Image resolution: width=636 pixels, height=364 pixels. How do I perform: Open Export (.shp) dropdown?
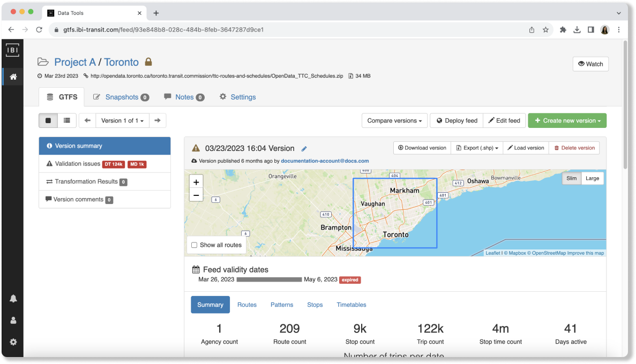click(477, 148)
